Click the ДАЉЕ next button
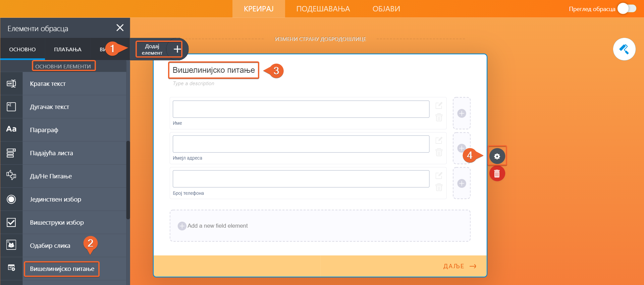 [x=460, y=266]
